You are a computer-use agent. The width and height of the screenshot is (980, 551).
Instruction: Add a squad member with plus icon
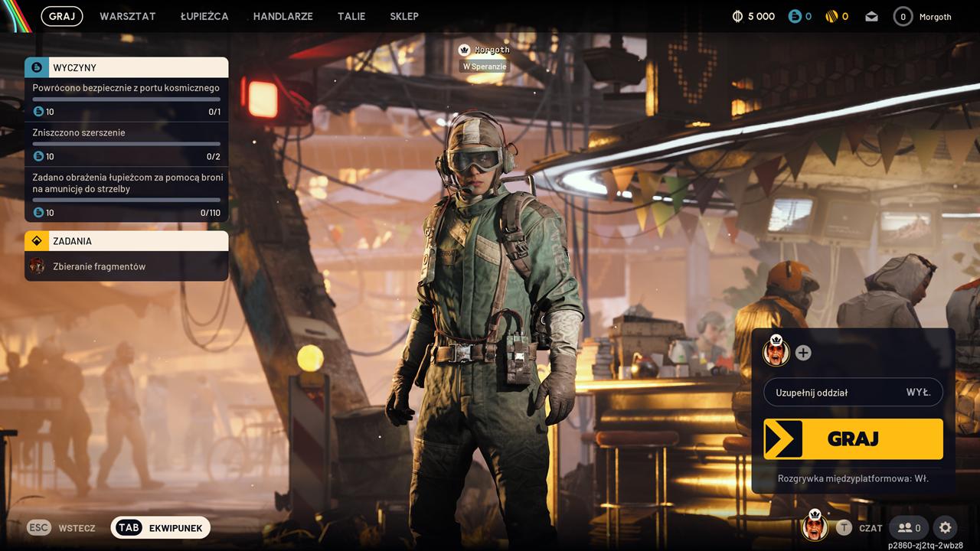click(x=803, y=353)
